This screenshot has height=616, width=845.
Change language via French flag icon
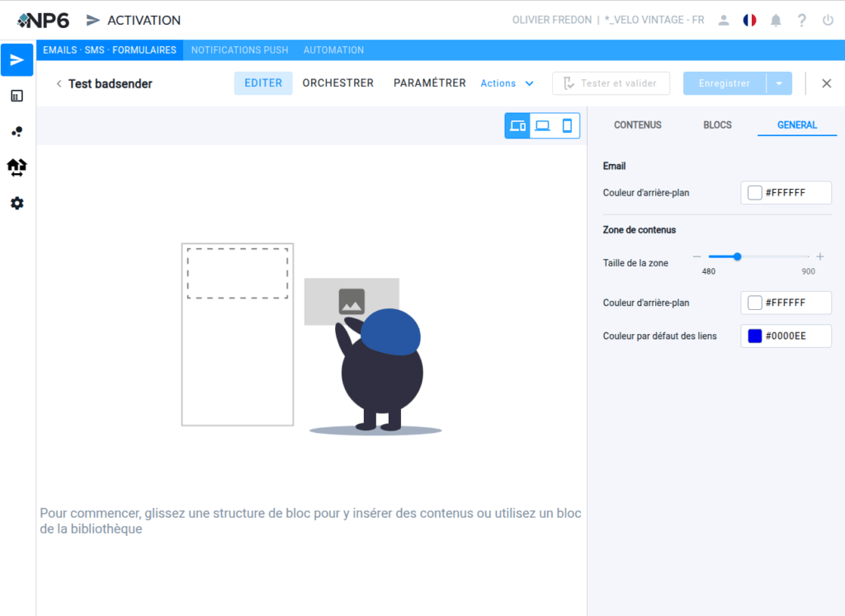(749, 21)
